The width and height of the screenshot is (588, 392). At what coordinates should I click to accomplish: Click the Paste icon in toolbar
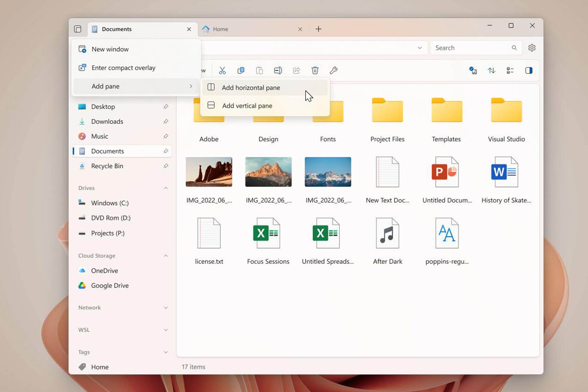click(x=259, y=70)
